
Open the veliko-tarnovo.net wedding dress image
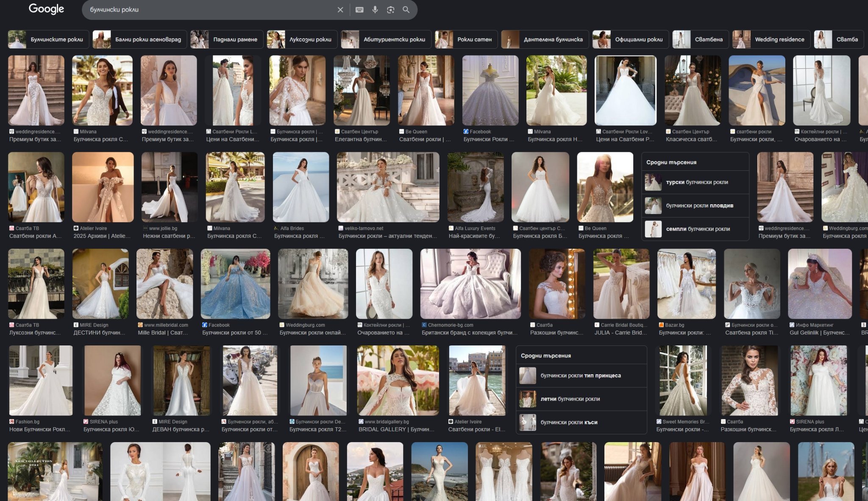click(388, 187)
